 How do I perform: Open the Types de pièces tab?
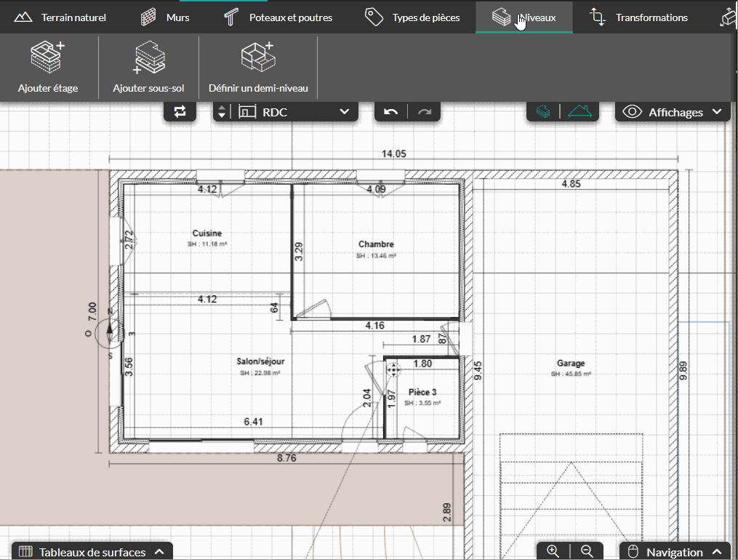pyautogui.click(x=412, y=17)
